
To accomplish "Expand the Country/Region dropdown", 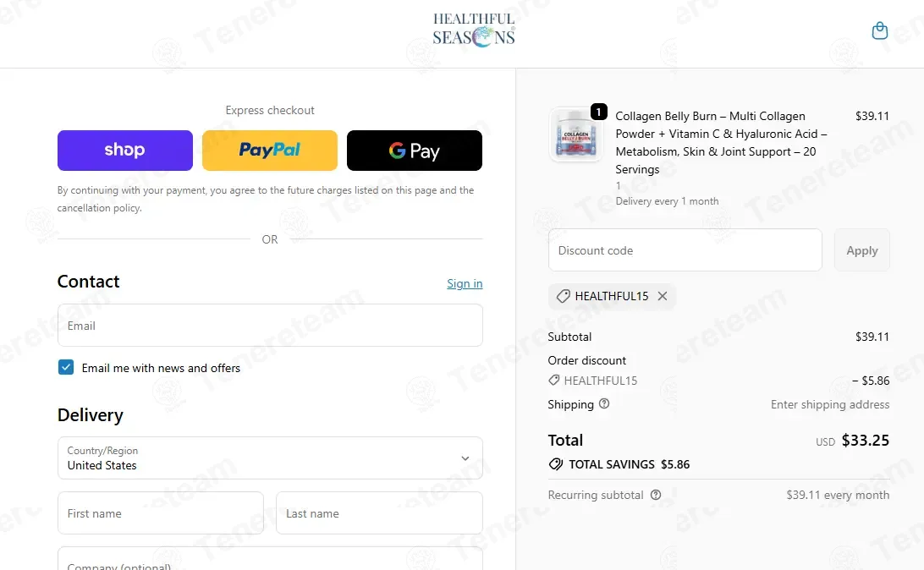I will tap(270, 458).
